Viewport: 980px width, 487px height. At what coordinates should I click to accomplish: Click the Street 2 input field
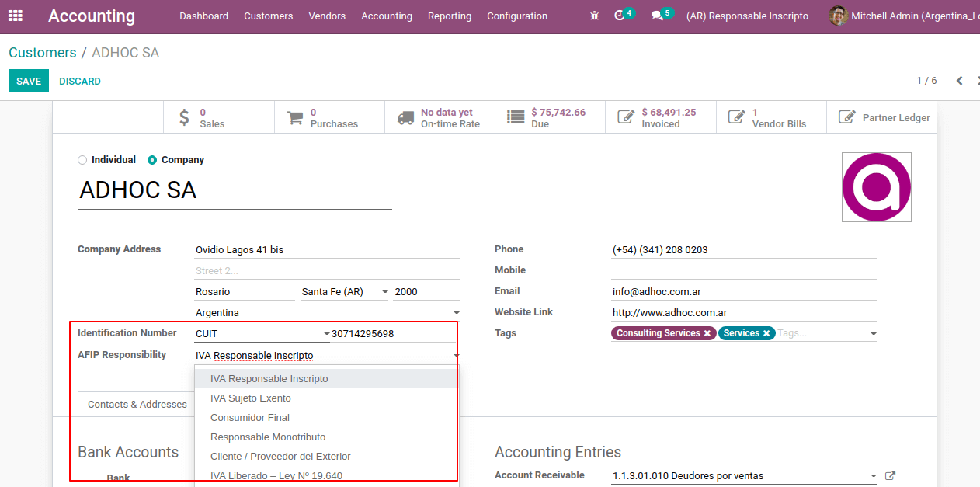click(x=327, y=271)
